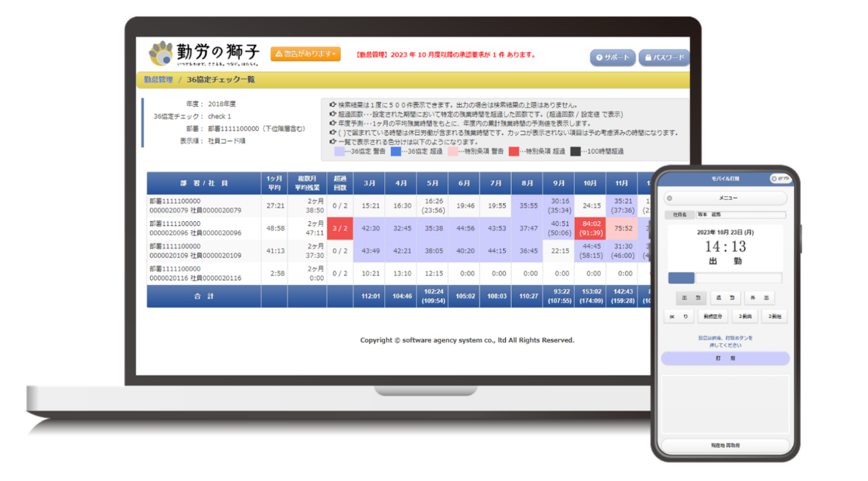
Task: Click the 10月 column header
Action: 590,183
